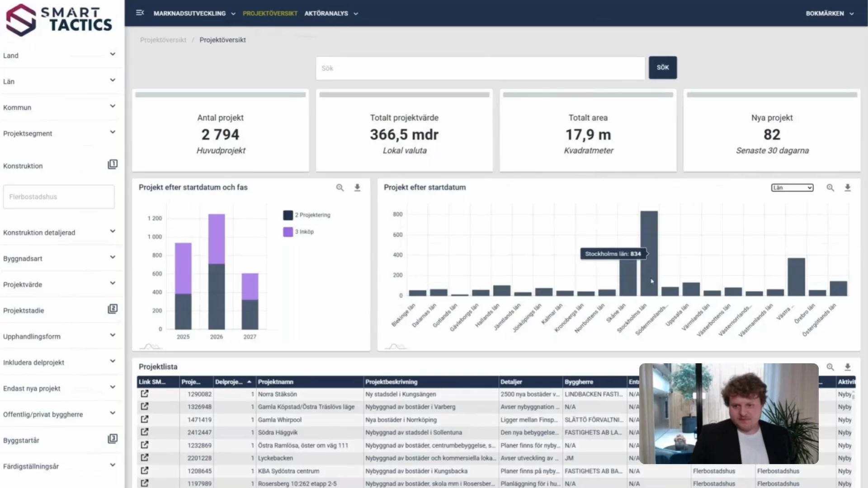Click zoom icon on startdatum och fas chart
Image resolution: width=868 pixels, height=488 pixels.
tap(340, 188)
